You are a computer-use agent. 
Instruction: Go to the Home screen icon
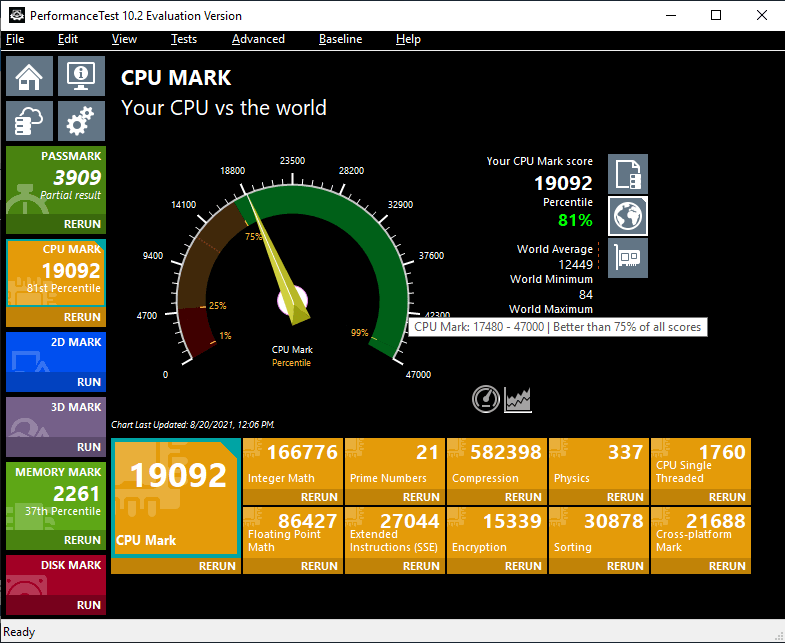point(30,76)
